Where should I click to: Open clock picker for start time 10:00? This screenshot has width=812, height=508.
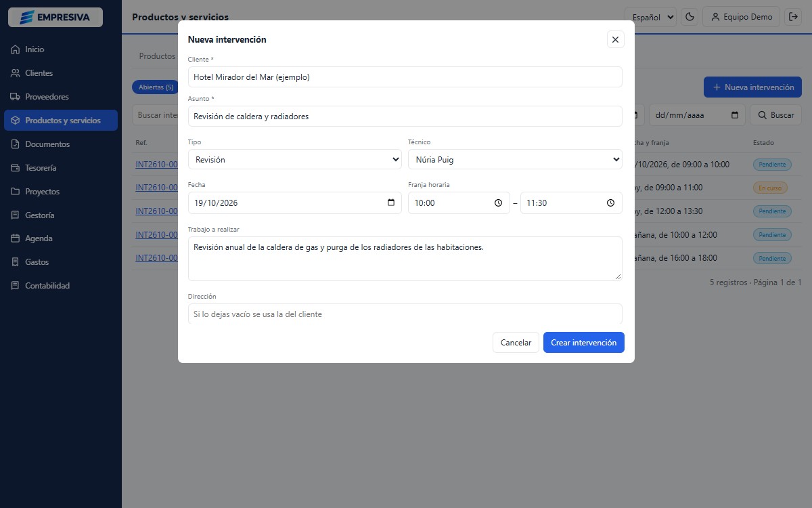pos(498,203)
